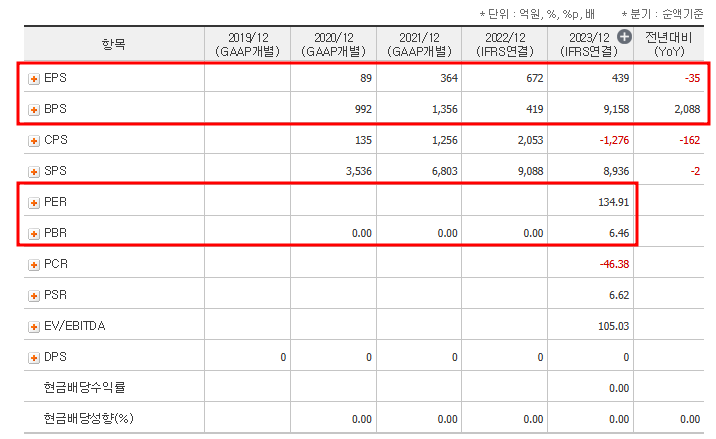Select the 전년대비 (YoY) column header
This screenshot has width=716, height=439.
pyautogui.click(x=669, y=44)
